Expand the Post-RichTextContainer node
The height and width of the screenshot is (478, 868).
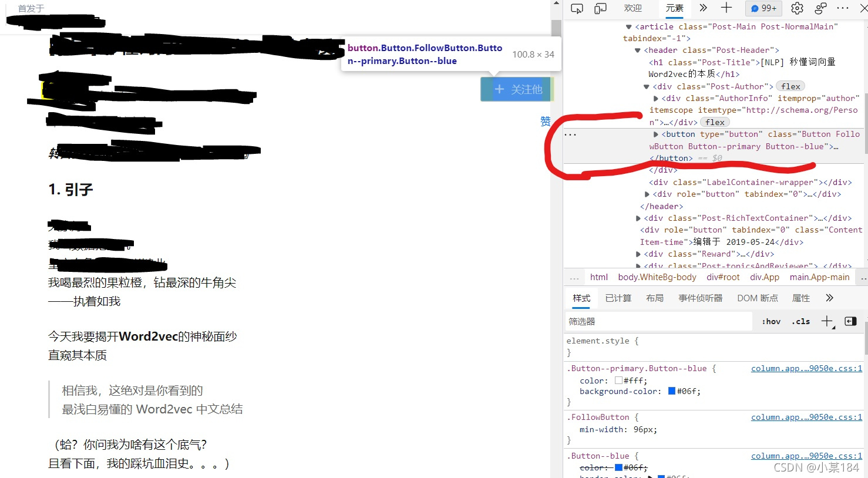coord(638,218)
